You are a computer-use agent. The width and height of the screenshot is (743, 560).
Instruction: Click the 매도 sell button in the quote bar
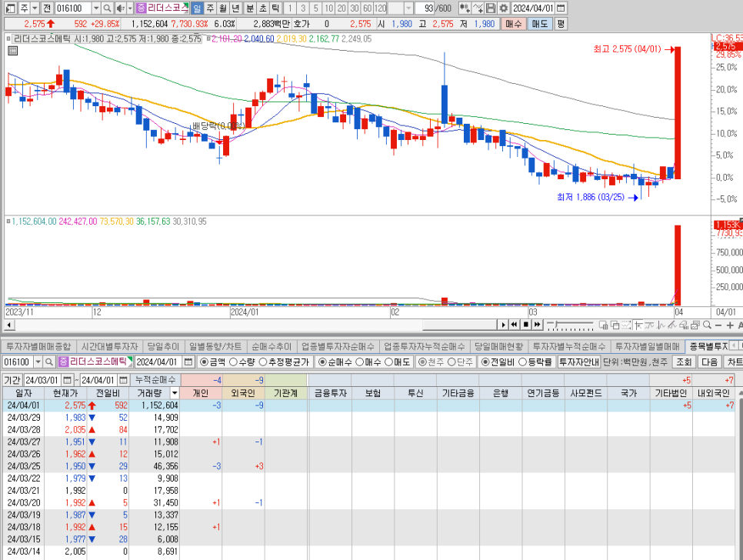click(539, 24)
